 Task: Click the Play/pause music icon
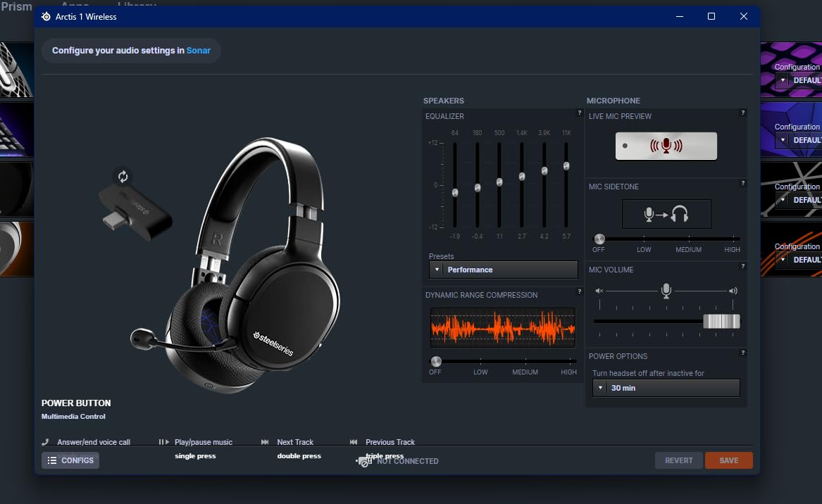[x=164, y=442]
